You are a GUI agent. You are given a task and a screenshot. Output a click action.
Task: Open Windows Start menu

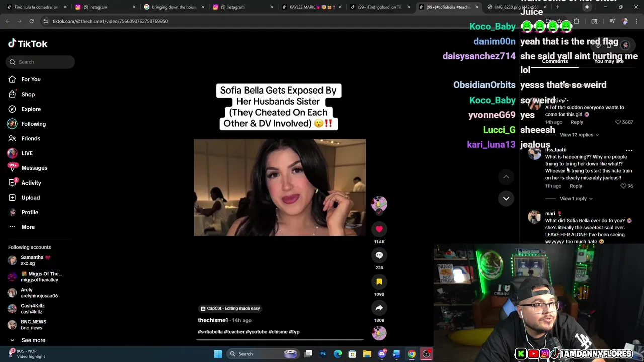click(218, 354)
